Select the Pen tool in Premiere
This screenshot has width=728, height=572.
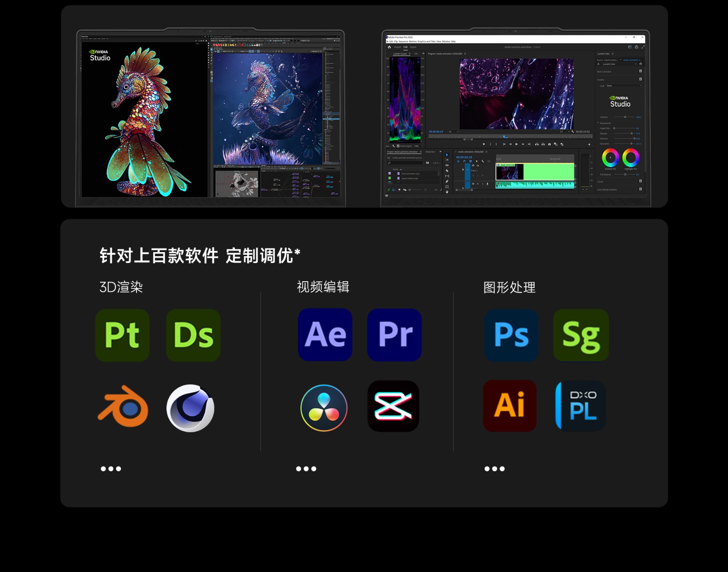447,181
